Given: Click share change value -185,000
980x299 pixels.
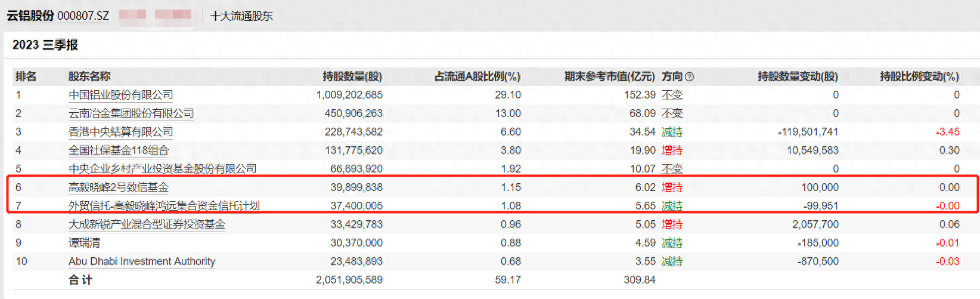Looking at the screenshot, I should pos(818,243).
